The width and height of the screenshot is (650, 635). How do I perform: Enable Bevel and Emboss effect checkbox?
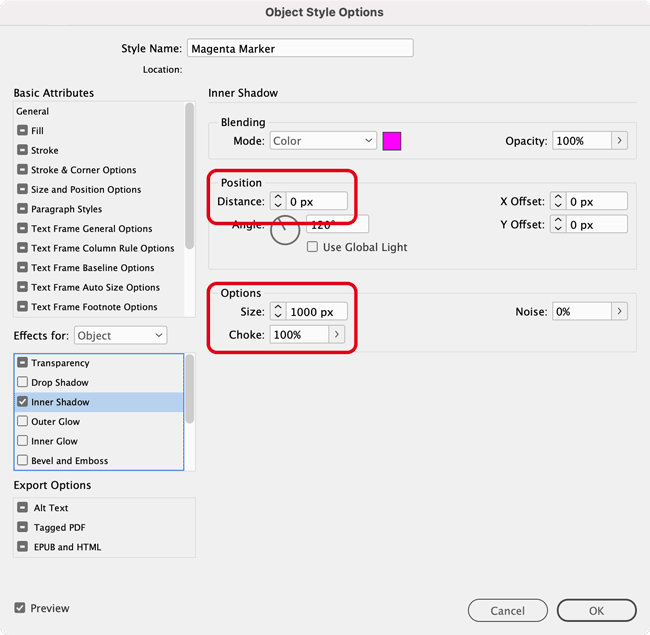[22, 460]
